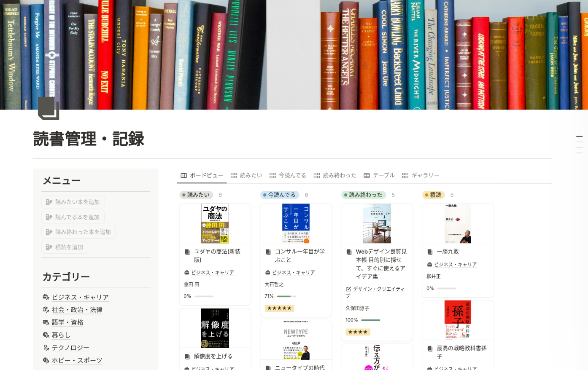The width and height of the screenshot is (588, 370).
Task: Click the page icon beside 一勝九敗 card title
Action: click(x=430, y=252)
